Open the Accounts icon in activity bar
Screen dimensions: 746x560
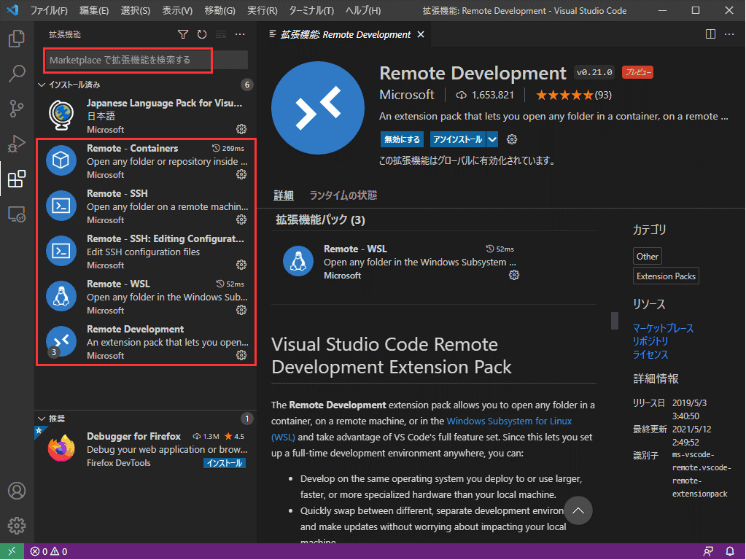coord(17,491)
